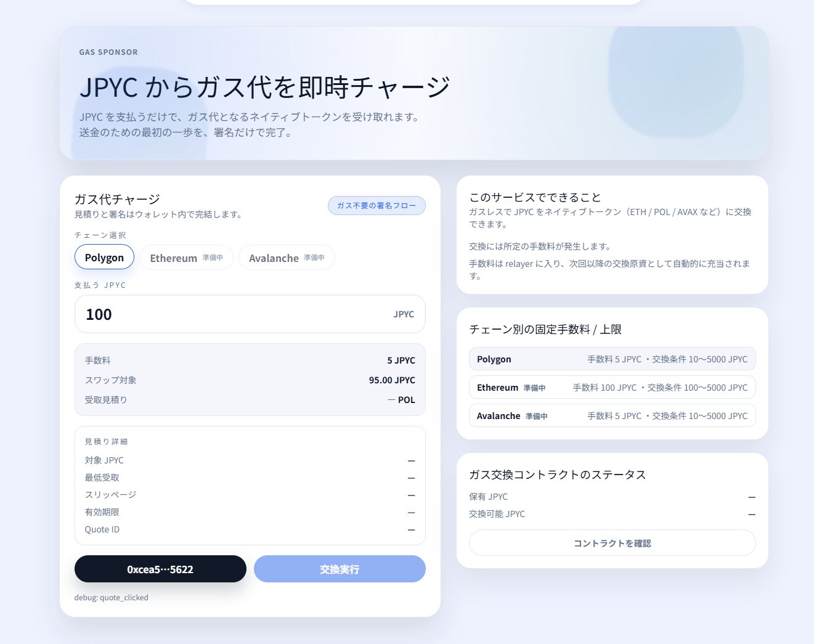Screen dimensions: 814x644
Task: Click the JPYC からガス代を即時チャージ headline
Action: click(265, 88)
